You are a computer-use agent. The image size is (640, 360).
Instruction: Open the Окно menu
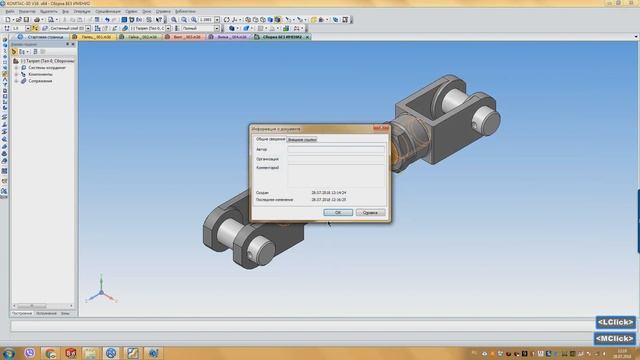147,11
